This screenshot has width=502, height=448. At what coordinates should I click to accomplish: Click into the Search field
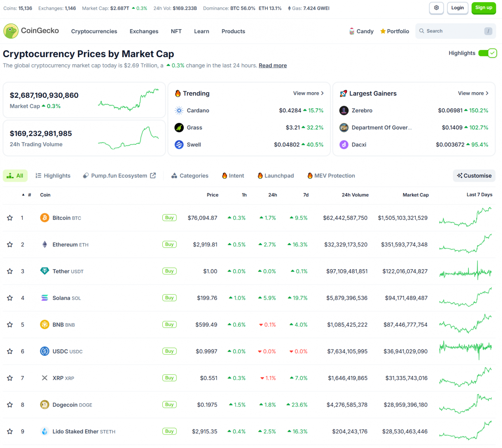[x=456, y=31]
